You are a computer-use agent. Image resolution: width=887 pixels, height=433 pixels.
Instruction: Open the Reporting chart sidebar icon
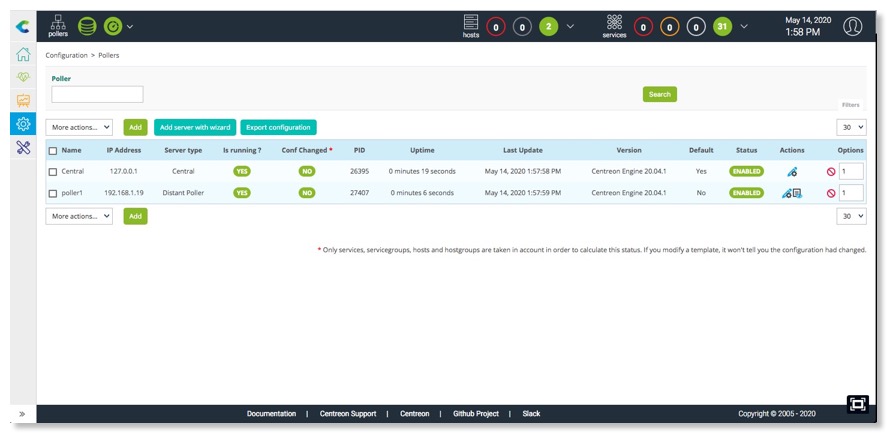point(23,100)
